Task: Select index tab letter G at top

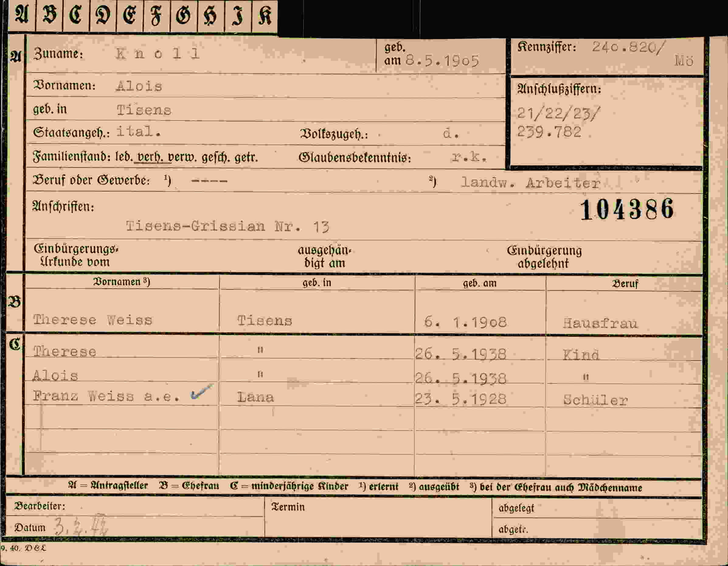Action: coord(184,16)
